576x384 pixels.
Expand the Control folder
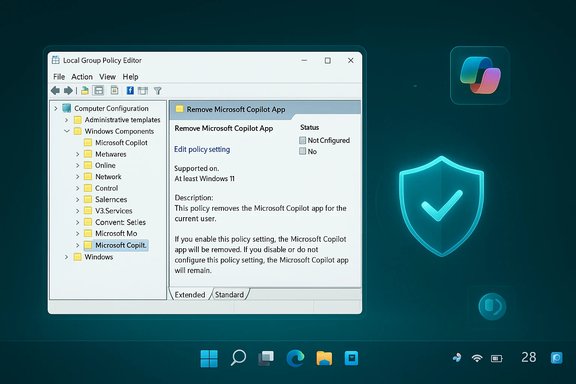[x=77, y=188]
